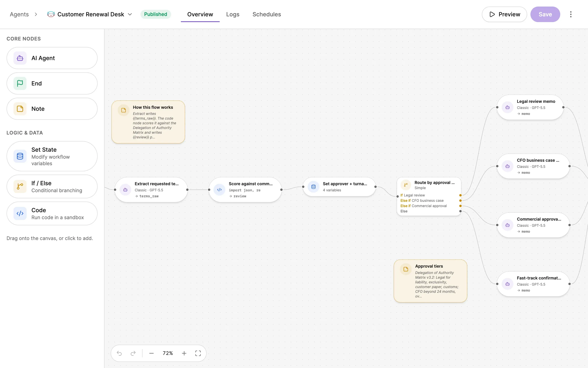Click the Route by approval branch icon
588x368 pixels.
point(406,185)
